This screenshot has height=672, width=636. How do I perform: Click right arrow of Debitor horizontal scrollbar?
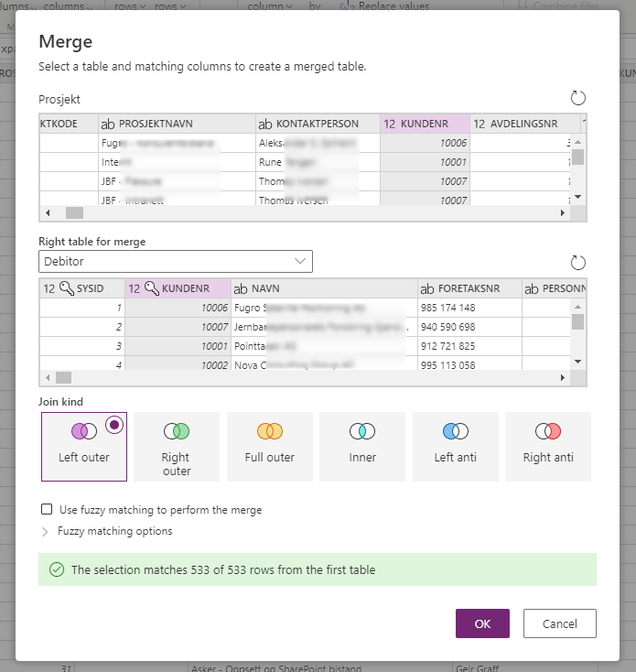click(x=563, y=377)
